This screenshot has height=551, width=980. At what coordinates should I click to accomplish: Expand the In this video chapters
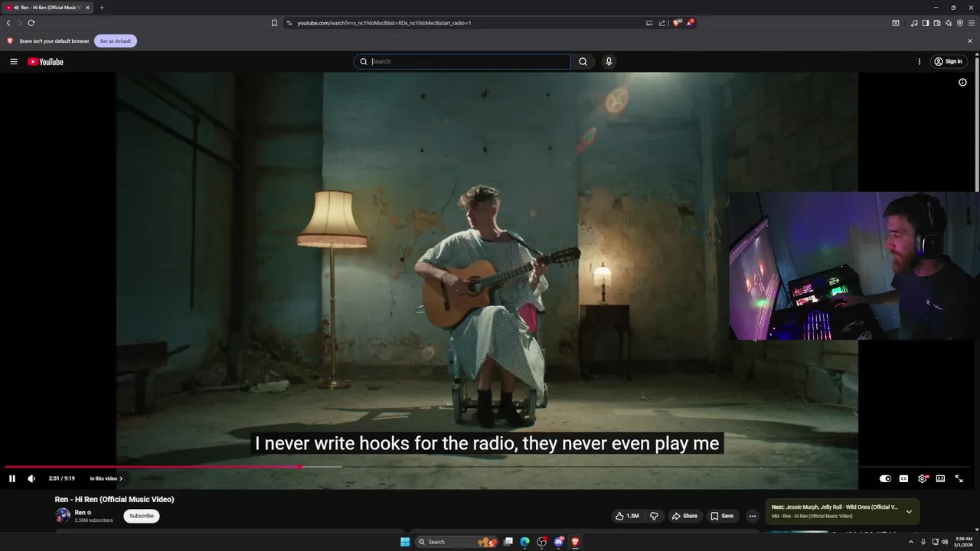(106, 478)
